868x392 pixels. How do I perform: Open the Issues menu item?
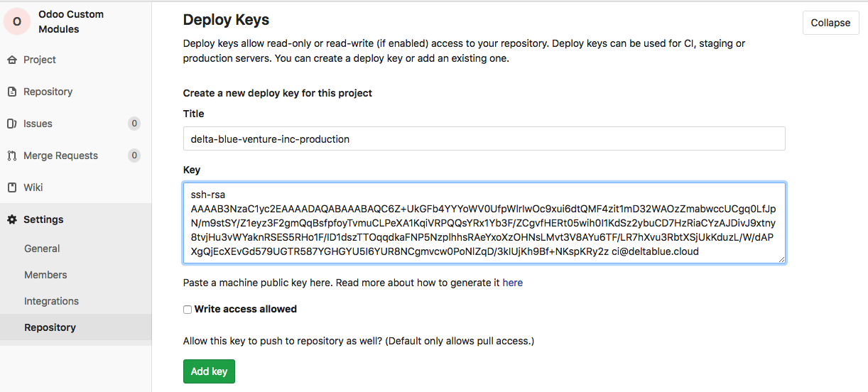38,124
